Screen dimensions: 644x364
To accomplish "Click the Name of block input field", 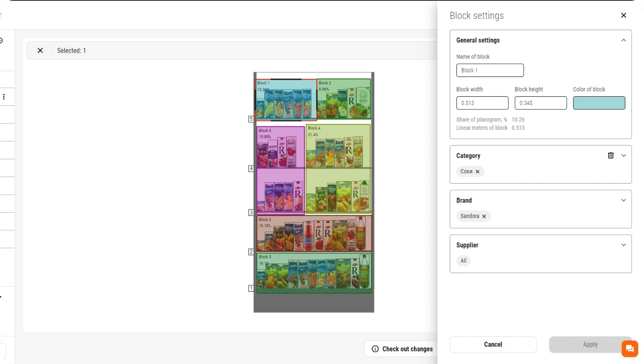I will [x=490, y=70].
